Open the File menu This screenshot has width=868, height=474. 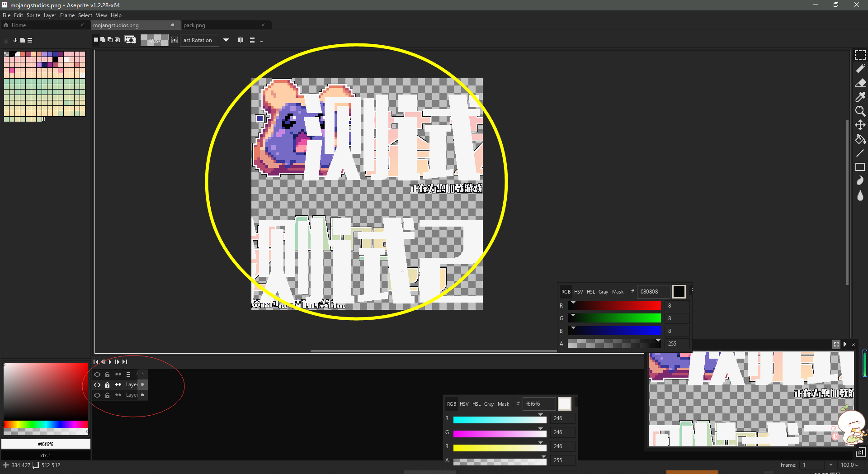6,15
